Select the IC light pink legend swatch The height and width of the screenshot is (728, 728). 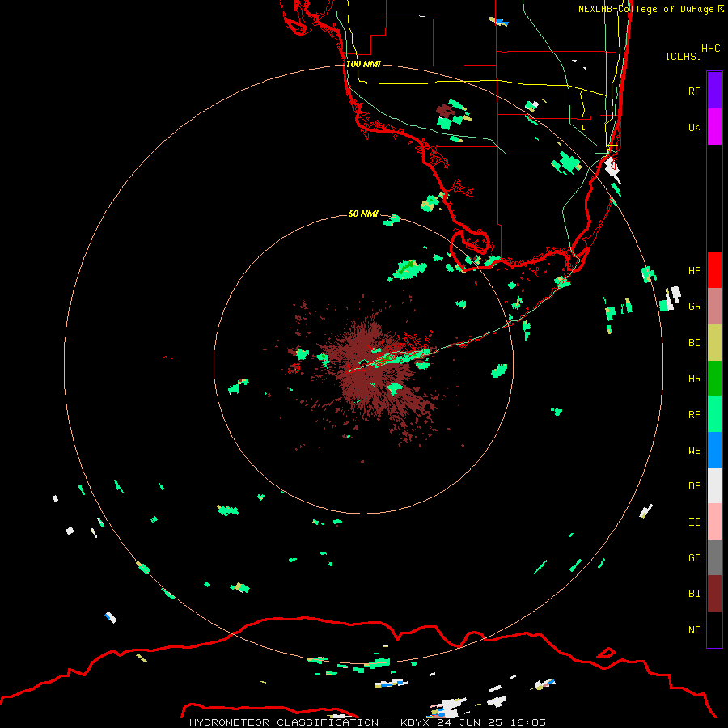point(714,522)
